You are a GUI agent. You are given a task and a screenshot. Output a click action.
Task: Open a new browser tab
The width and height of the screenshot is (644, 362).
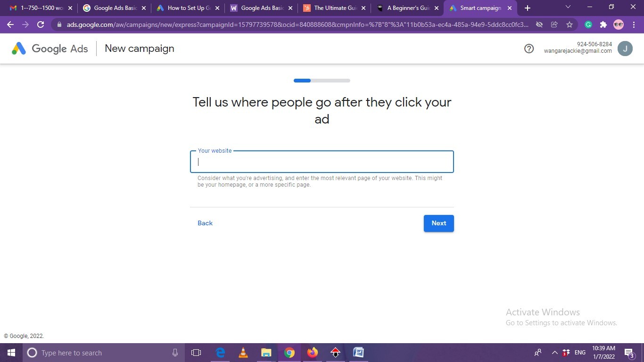point(527,8)
